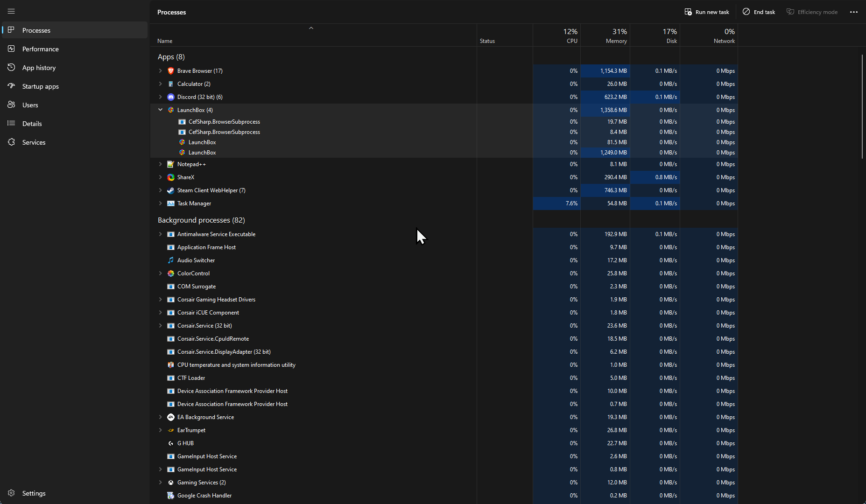Viewport: 866px width, 504px height.
Task: Switch to the Performance page
Action: [40, 49]
